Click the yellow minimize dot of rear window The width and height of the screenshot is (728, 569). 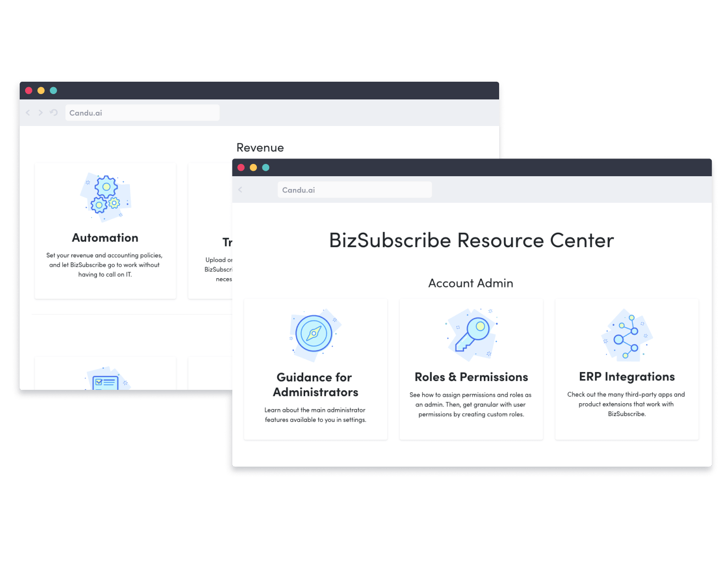point(41,91)
